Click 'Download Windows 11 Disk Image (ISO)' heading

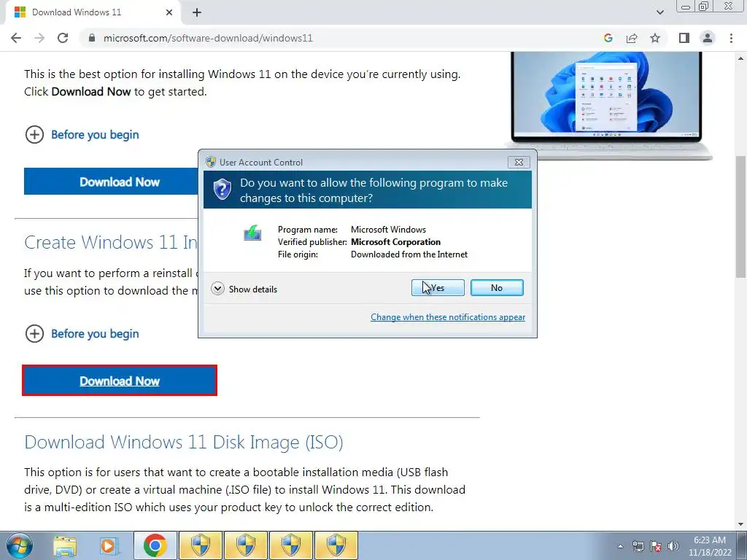(x=184, y=442)
